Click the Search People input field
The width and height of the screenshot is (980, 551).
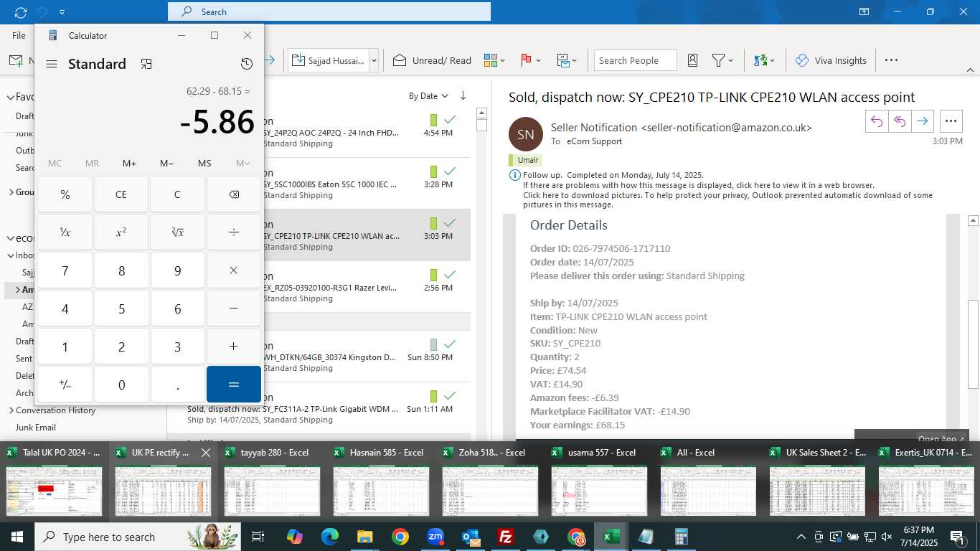click(636, 60)
